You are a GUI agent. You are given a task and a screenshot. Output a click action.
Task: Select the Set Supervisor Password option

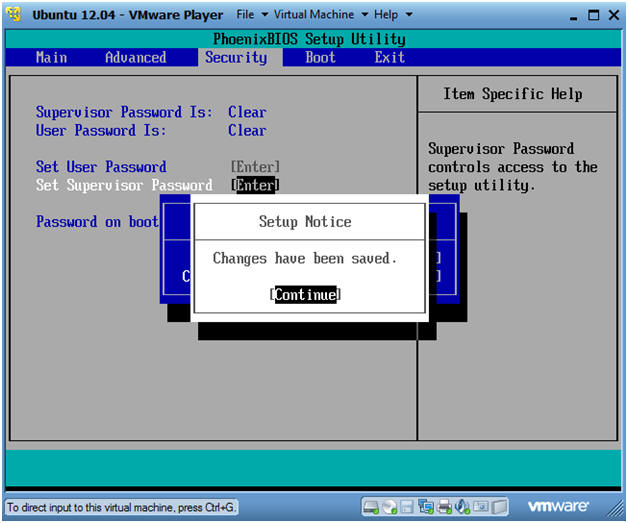[124, 185]
